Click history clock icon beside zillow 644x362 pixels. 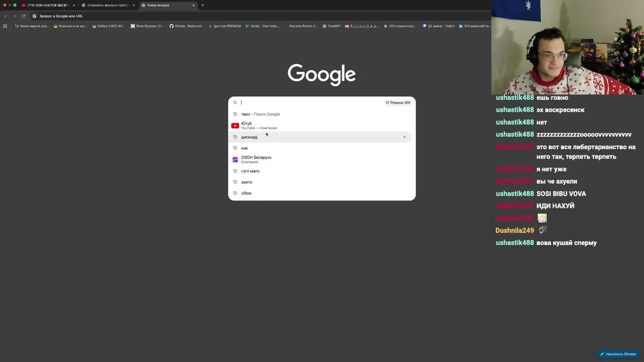point(235,193)
